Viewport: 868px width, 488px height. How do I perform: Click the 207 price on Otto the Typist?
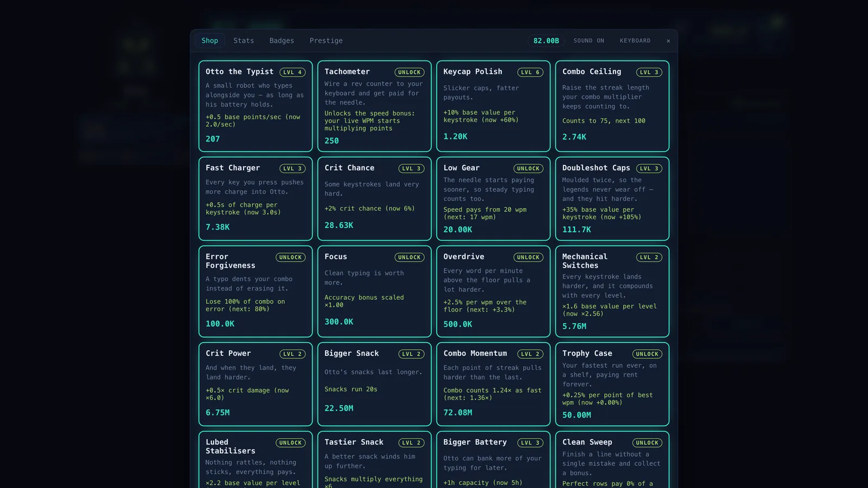coord(213,139)
